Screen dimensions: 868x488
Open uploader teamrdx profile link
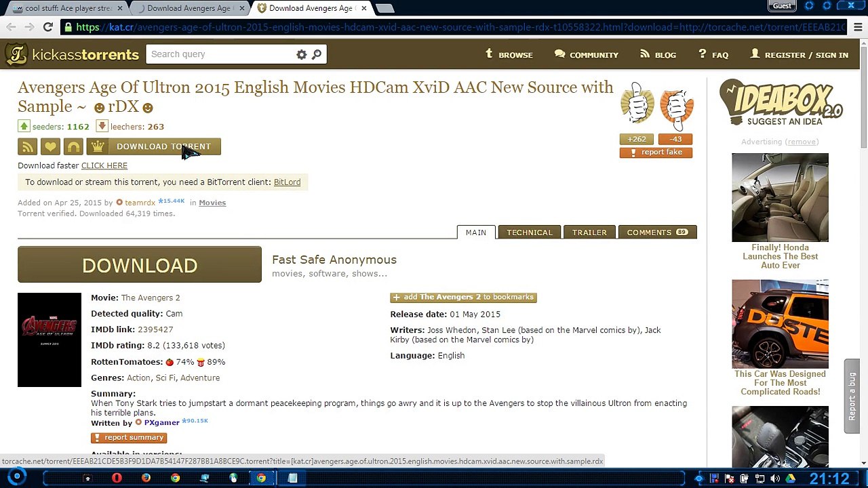140,203
